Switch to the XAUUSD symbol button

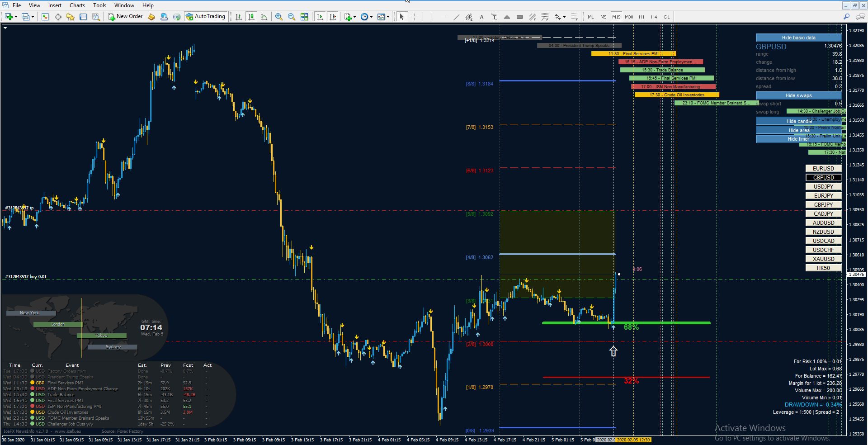click(x=823, y=259)
